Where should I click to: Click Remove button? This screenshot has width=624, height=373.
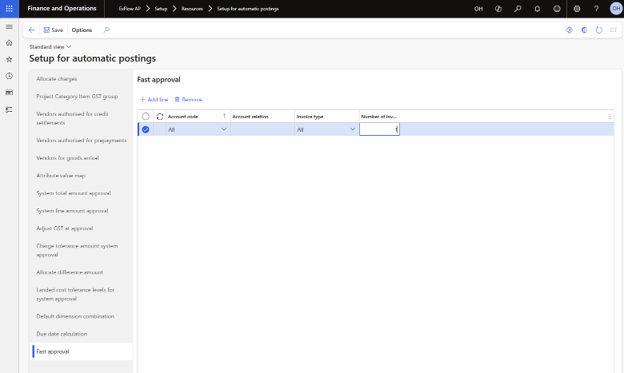click(x=188, y=100)
